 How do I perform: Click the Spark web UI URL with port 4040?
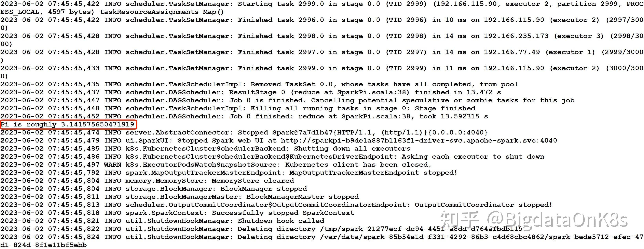point(419,141)
